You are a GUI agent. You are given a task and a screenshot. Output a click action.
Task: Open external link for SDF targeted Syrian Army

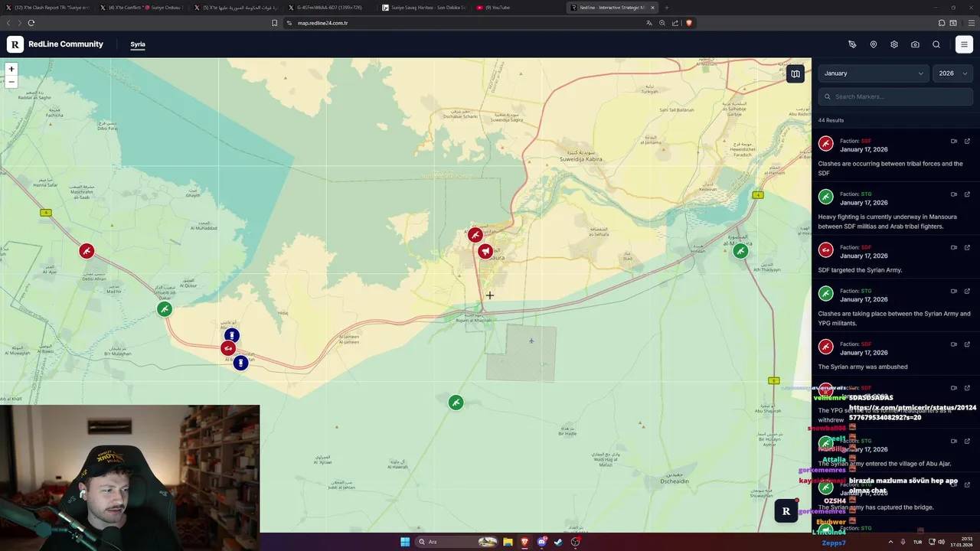coord(967,247)
